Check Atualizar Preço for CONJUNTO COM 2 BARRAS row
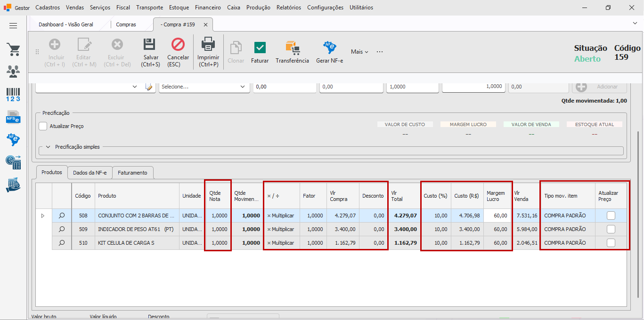This screenshot has width=644, height=320. (x=611, y=216)
